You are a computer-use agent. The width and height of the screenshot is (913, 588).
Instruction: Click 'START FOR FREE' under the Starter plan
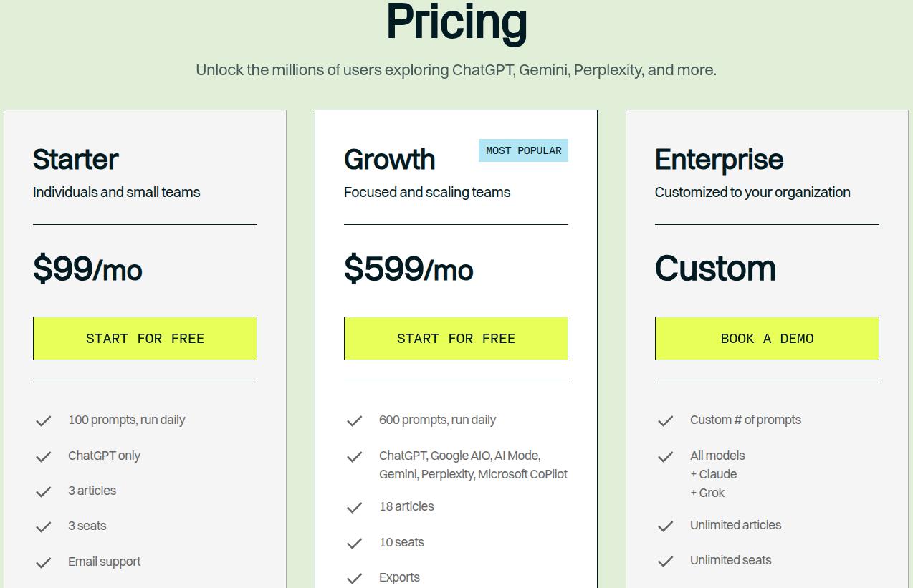pos(145,338)
